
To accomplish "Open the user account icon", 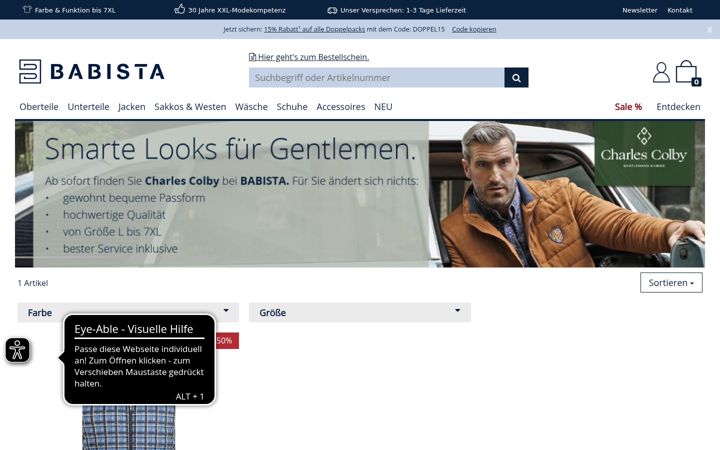I will [x=661, y=72].
